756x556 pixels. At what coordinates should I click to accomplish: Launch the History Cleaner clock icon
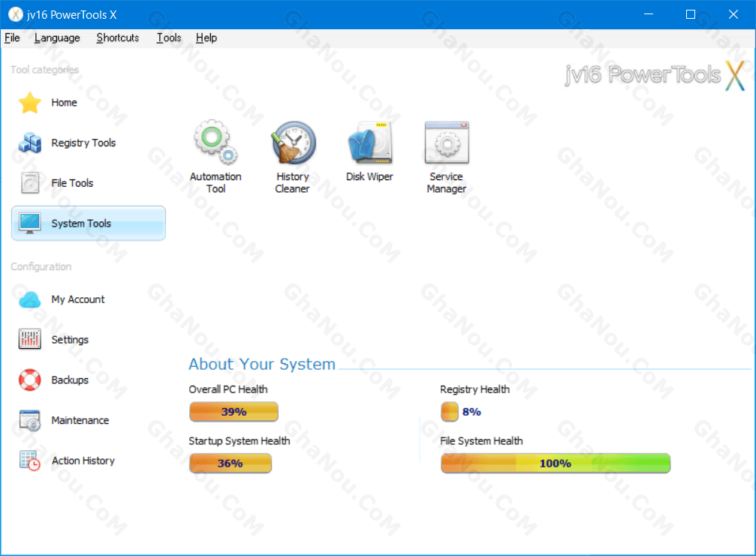[x=294, y=143]
